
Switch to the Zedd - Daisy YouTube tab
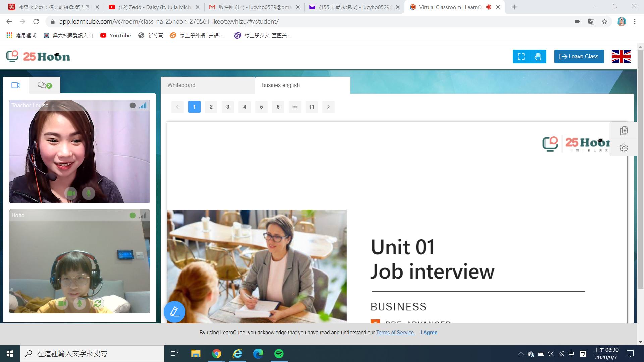pyautogui.click(x=154, y=7)
